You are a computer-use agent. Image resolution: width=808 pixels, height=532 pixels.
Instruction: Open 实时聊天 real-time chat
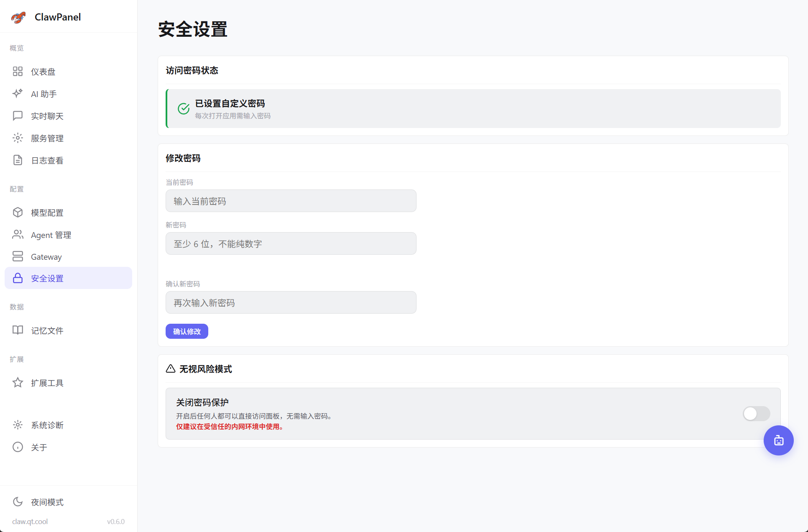47,116
